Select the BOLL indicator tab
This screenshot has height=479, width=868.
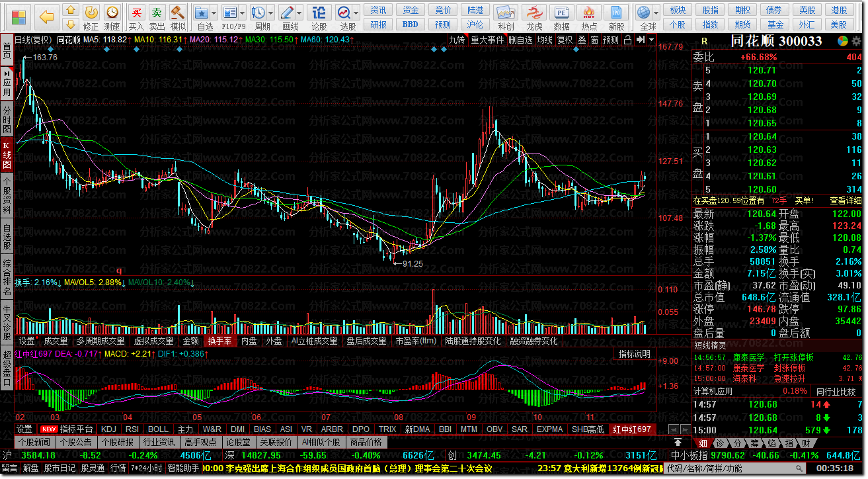click(x=157, y=429)
